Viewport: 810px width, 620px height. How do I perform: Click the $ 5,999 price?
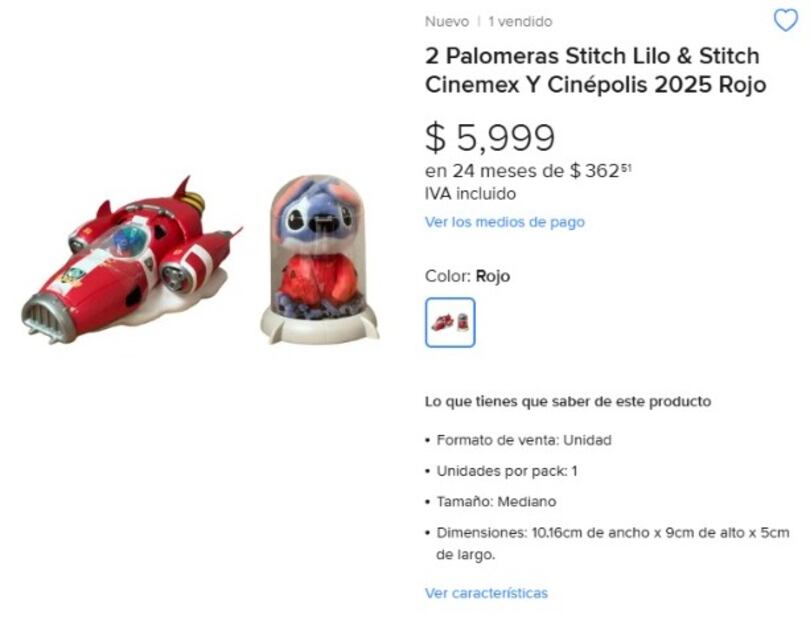tap(490, 137)
